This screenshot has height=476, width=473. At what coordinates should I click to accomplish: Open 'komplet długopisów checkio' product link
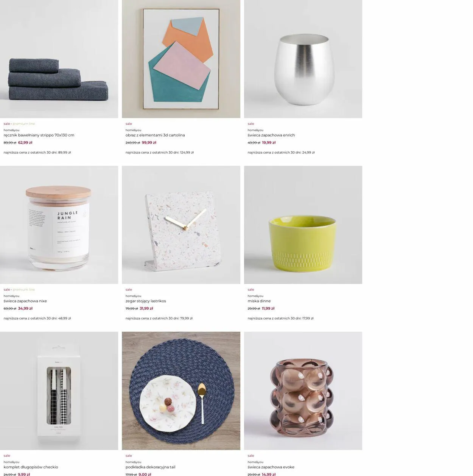click(x=31, y=467)
